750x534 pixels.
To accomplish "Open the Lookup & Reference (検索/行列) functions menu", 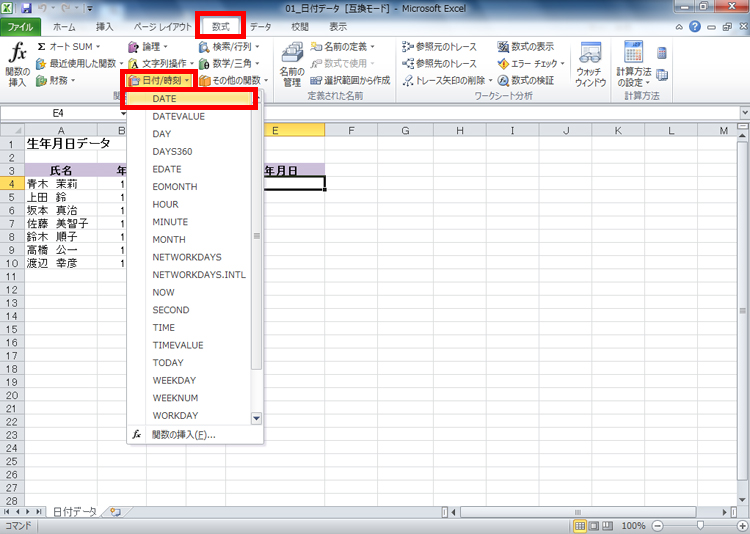I will pos(229,46).
